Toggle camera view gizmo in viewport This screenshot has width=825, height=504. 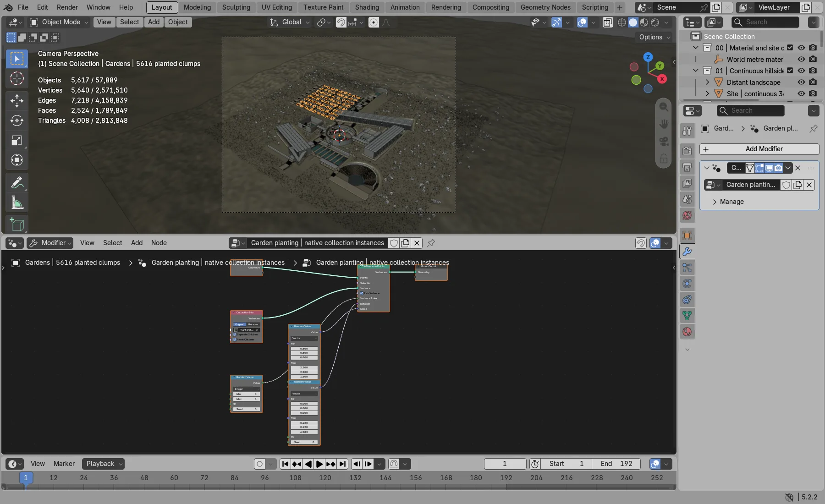coord(664,142)
